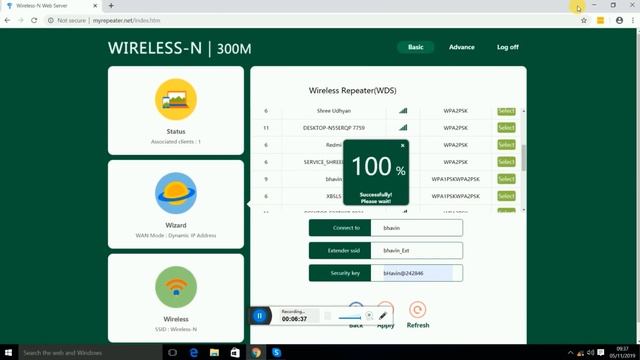This screenshot has width=640, height=360.
Task: Click the Extender ssid field
Action: pyautogui.click(x=417, y=251)
